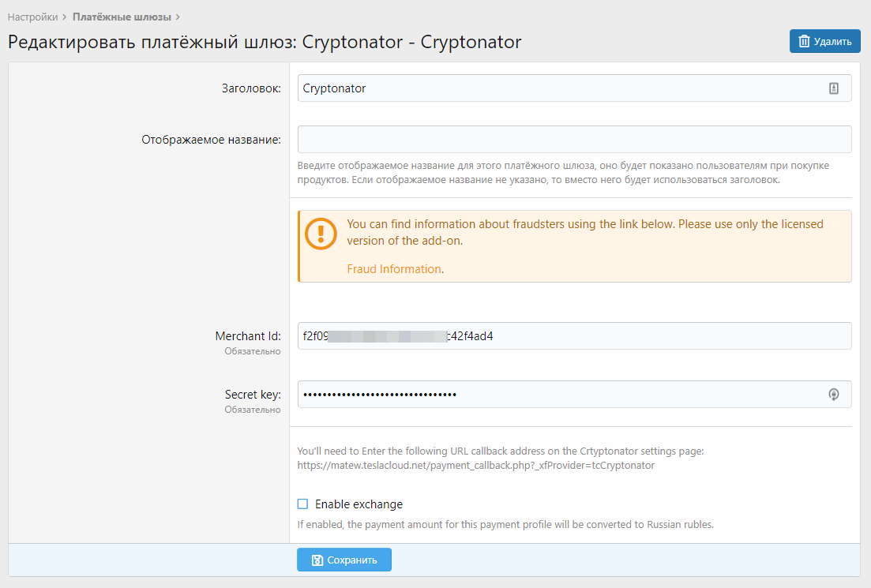Viewport: 871px width, 588px height.
Task: Click the chevron after Настройки breadcrumb
Action: click(x=64, y=17)
